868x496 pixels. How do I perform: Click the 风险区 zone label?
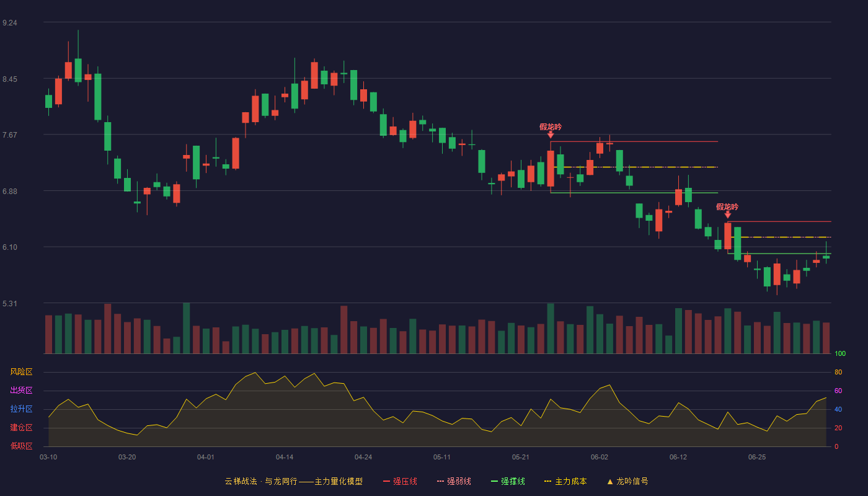[x=21, y=372]
